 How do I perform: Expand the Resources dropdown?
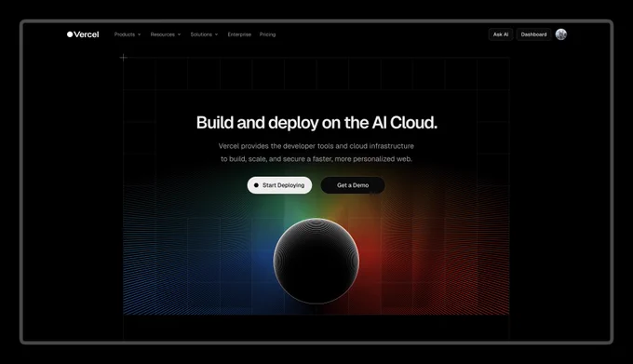(x=166, y=34)
